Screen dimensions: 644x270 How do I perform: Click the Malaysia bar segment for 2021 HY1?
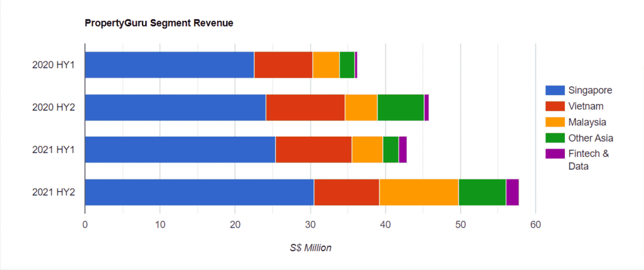tap(368, 149)
